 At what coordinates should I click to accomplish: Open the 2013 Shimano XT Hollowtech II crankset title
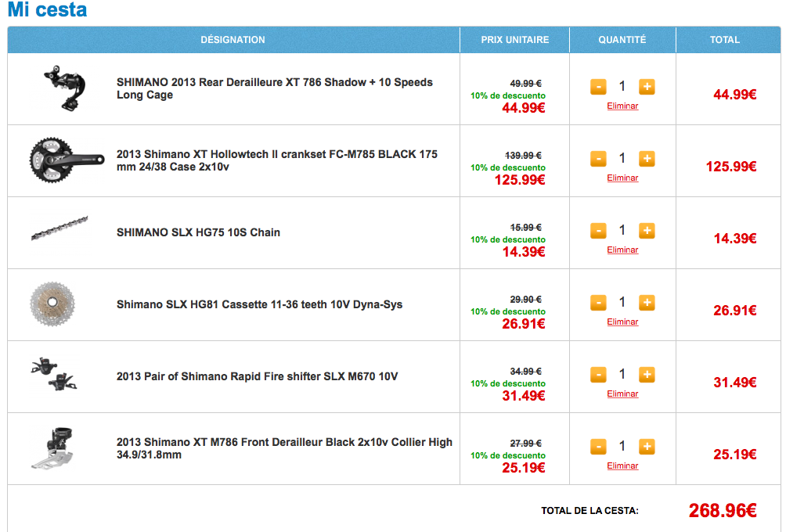tap(277, 160)
